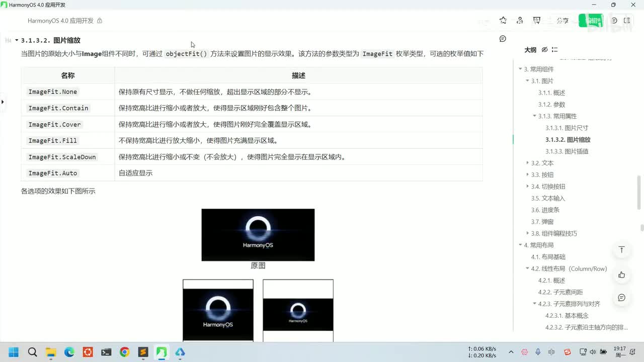This screenshot has height=362, width=644.
Task: Click the ImageFit.ScaleDown table cell
Action: 68,157
